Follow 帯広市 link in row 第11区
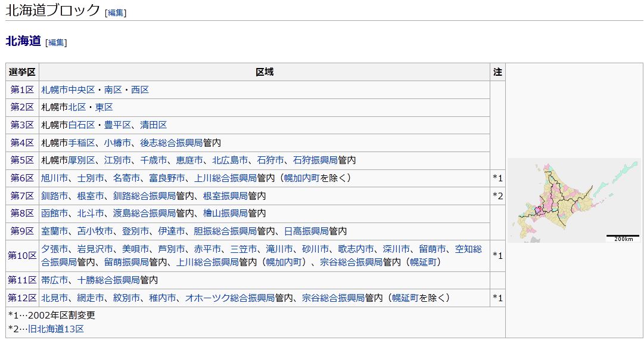The width and height of the screenshot is (644, 340). pyautogui.click(x=55, y=280)
